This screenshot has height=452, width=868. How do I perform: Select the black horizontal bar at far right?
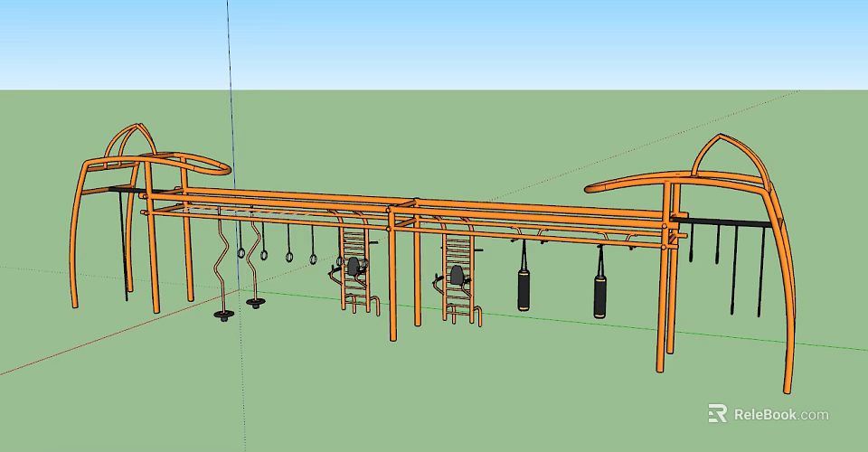pyautogui.click(x=722, y=222)
